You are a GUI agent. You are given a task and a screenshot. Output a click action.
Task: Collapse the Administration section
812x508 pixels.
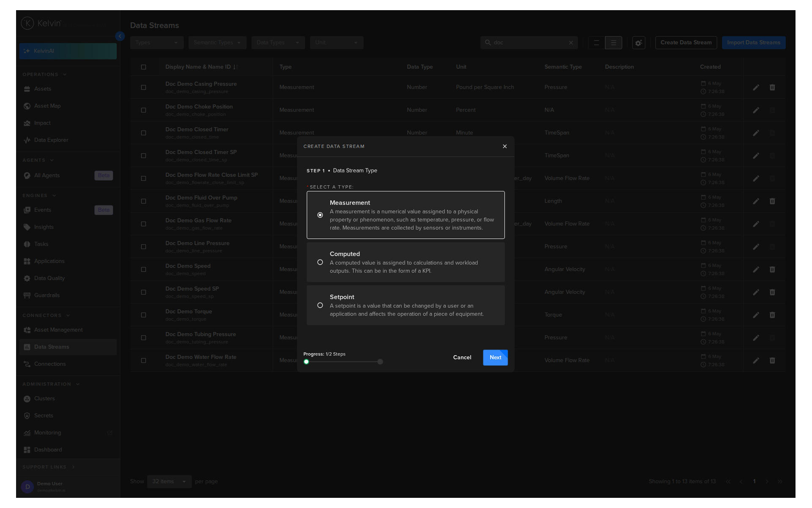coord(51,384)
